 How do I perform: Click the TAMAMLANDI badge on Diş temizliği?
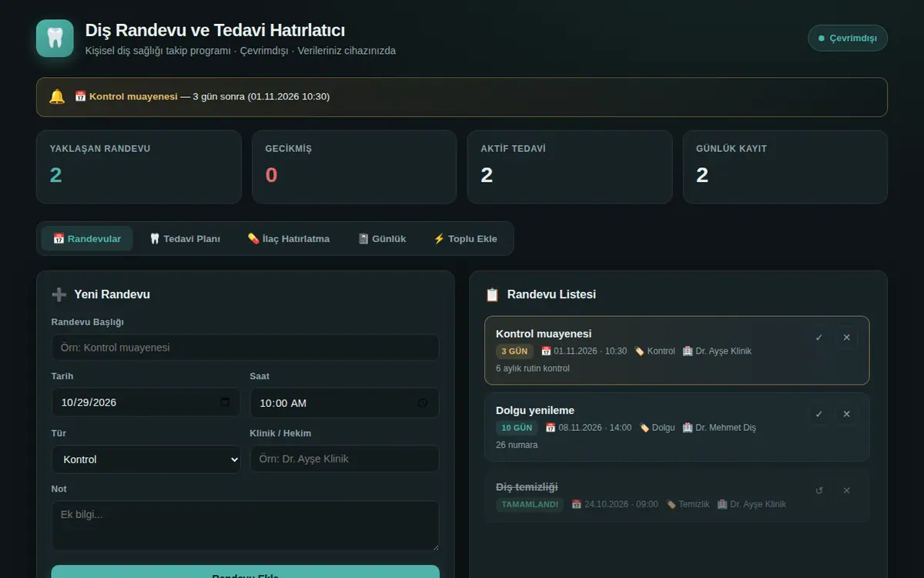530,505
